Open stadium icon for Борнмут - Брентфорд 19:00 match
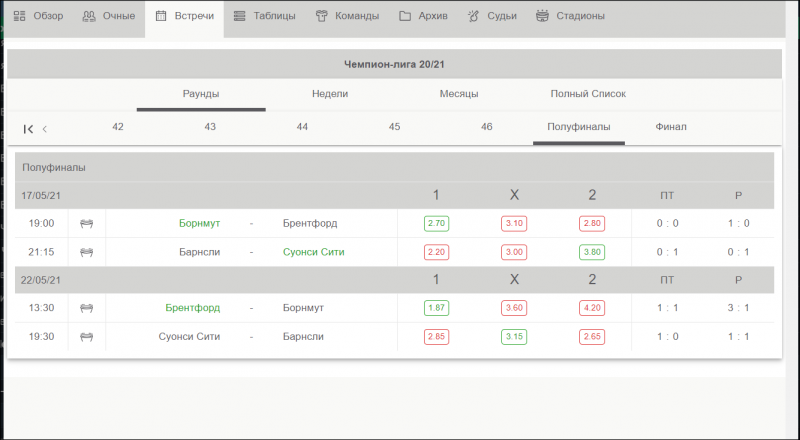800x440 pixels. pyautogui.click(x=87, y=224)
